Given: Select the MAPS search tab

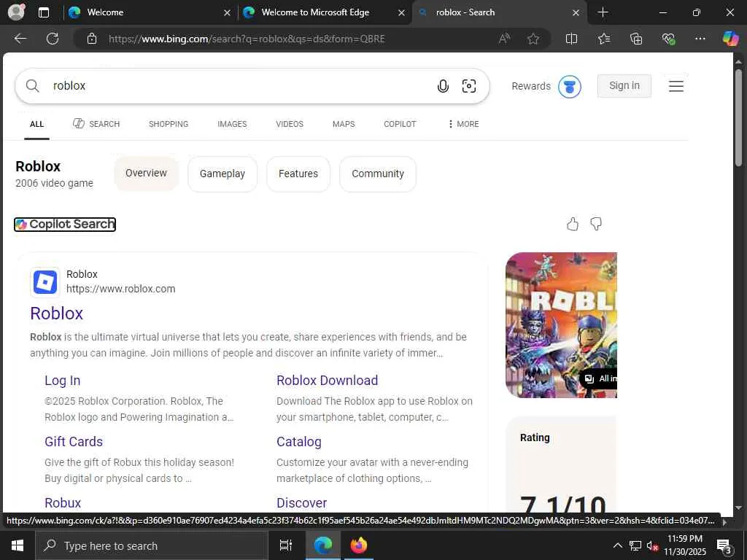Looking at the screenshot, I should pyautogui.click(x=344, y=124).
